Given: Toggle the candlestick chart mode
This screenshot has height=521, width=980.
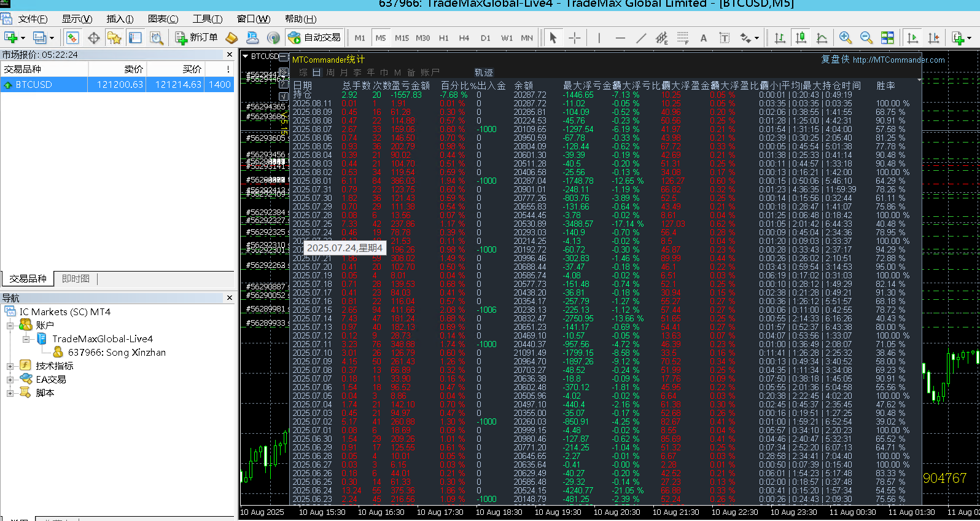Looking at the screenshot, I should 801,38.
